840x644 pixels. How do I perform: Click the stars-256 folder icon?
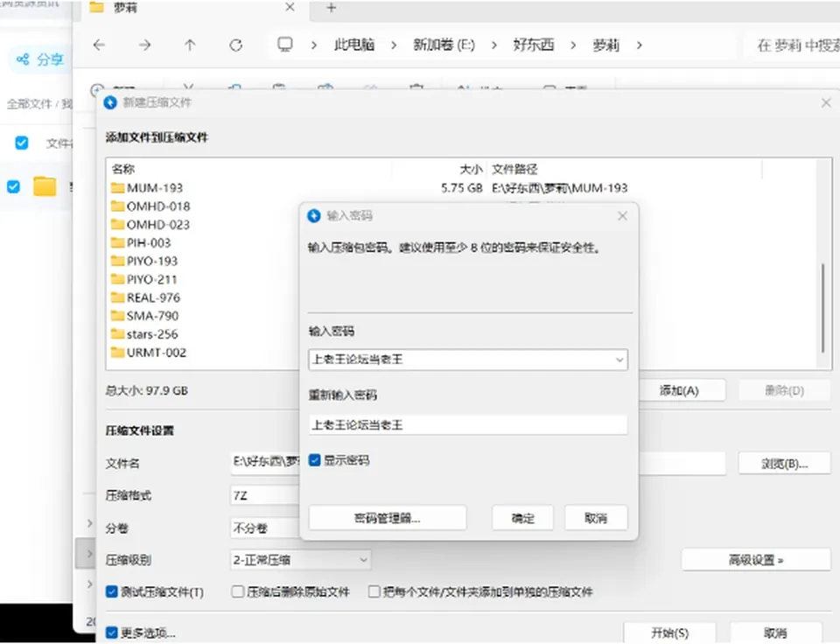coord(117,333)
